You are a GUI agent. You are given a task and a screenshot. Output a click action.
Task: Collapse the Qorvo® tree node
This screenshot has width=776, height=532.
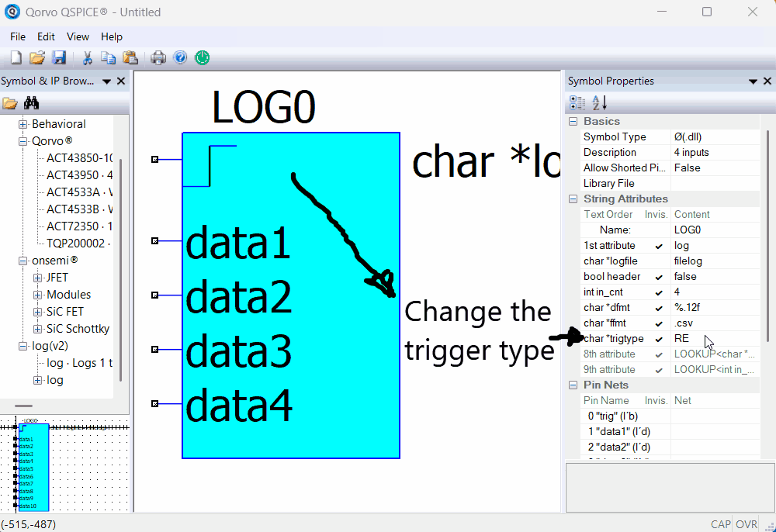pos(23,141)
